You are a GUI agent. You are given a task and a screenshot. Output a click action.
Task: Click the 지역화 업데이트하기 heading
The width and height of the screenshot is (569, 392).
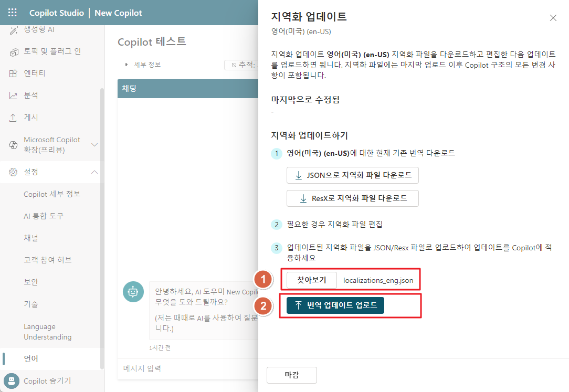[x=310, y=135]
